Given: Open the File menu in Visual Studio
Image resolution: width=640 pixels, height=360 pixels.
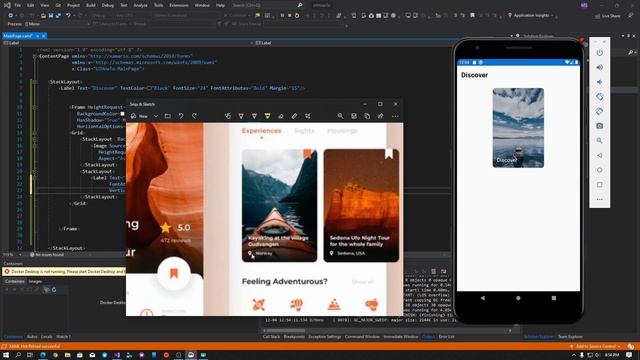Looking at the screenshot, I should 18,5.
